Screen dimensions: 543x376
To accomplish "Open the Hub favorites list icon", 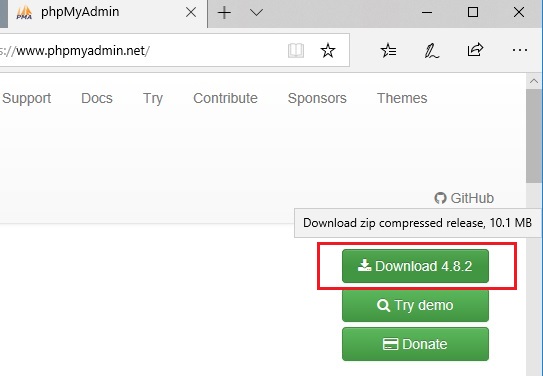I will 388,51.
